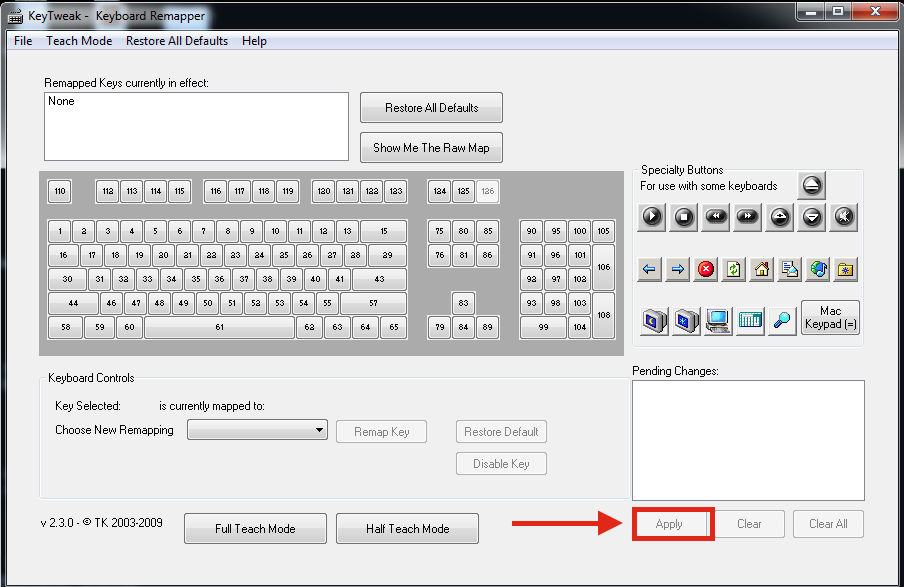This screenshot has height=587, width=904.
Task: Select the Remapped Keys currently in effect list
Action: pos(197,126)
